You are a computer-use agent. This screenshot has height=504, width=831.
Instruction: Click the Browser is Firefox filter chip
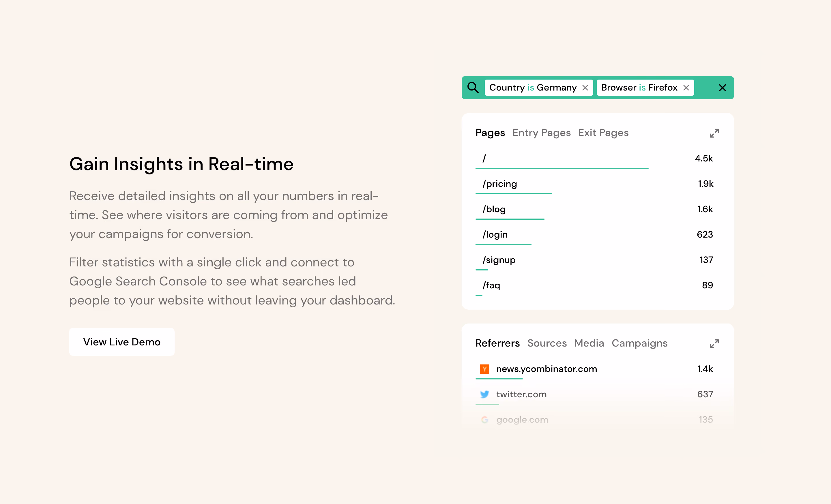click(x=645, y=88)
